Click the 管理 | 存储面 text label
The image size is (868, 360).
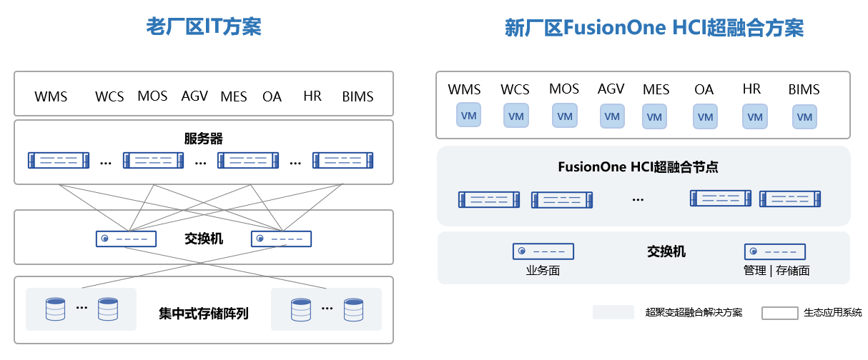776,270
